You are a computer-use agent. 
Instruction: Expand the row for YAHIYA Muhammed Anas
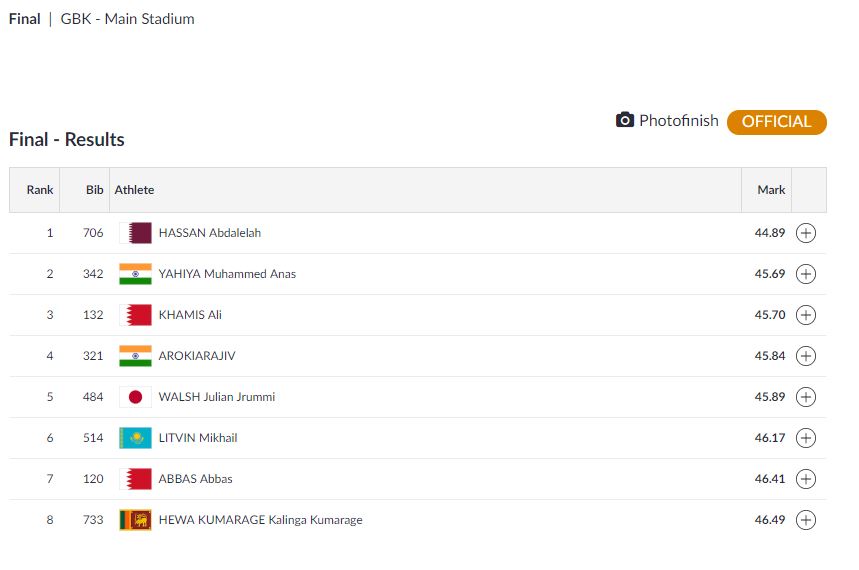[806, 274]
